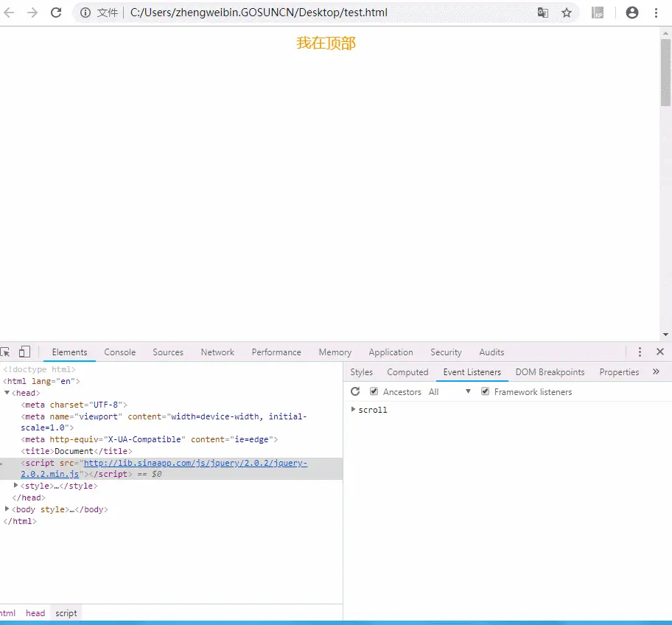
Task: Click the page vertical scrollbar thumb
Action: (x=665, y=72)
